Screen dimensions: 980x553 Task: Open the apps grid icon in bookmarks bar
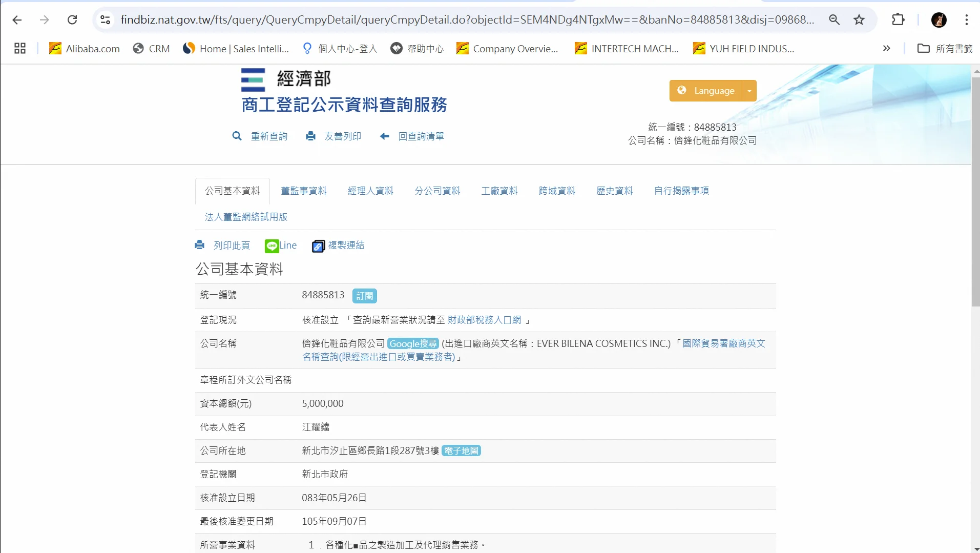20,49
